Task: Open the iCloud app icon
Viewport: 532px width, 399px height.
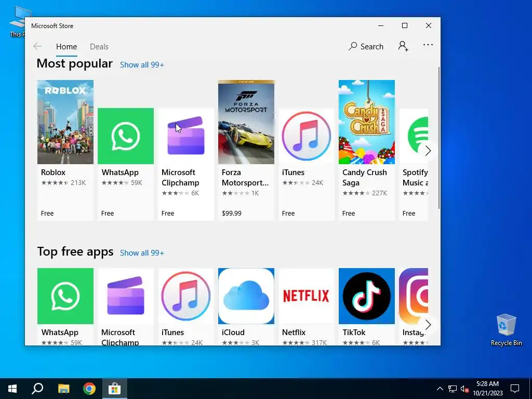Action: pyautogui.click(x=246, y=296)
